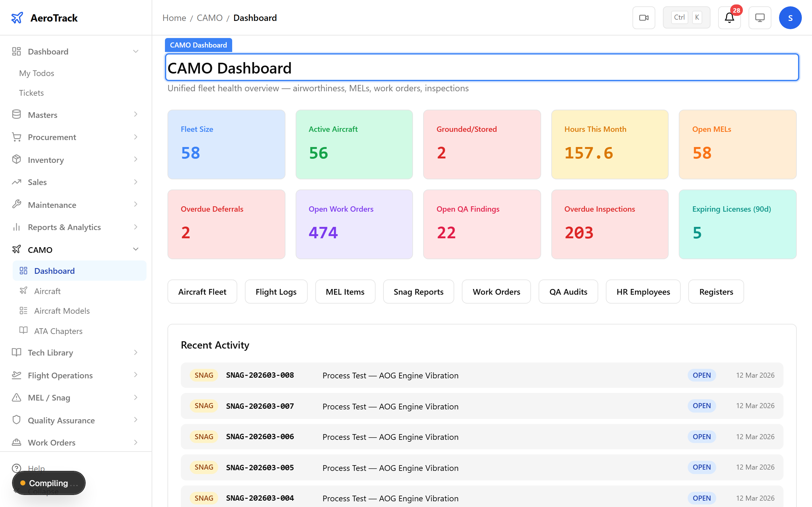Click the AeroTrack logo airplane icon
This screenshot has height=507, width=812.
(x=18, y=17)
